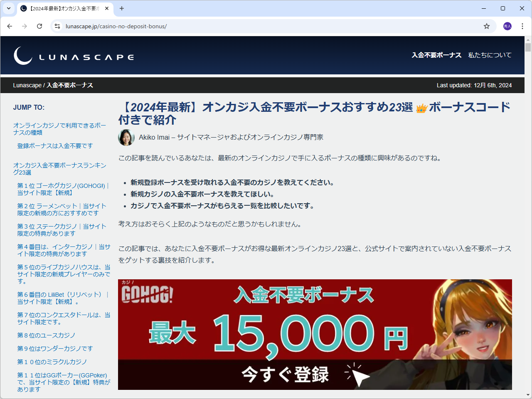532x399 pixels.
Task: Open the three-dot browser menu
Action: click(x=522, y=26)
